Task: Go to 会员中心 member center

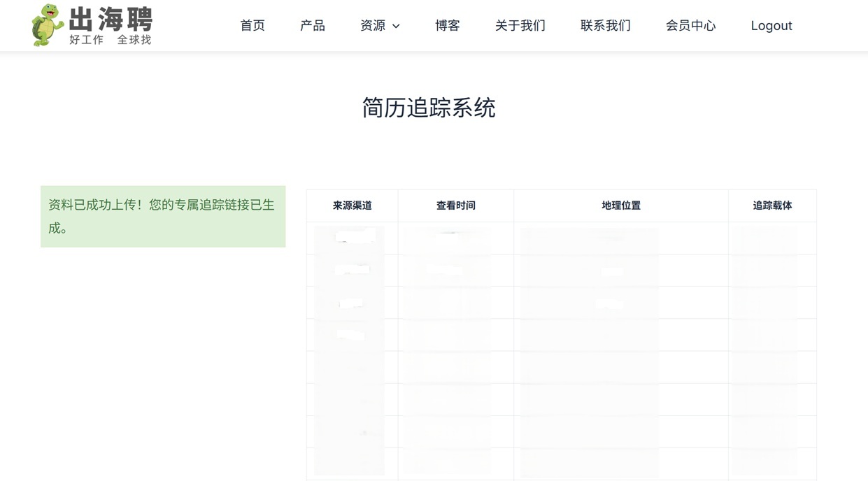Action: click(691, 26)
